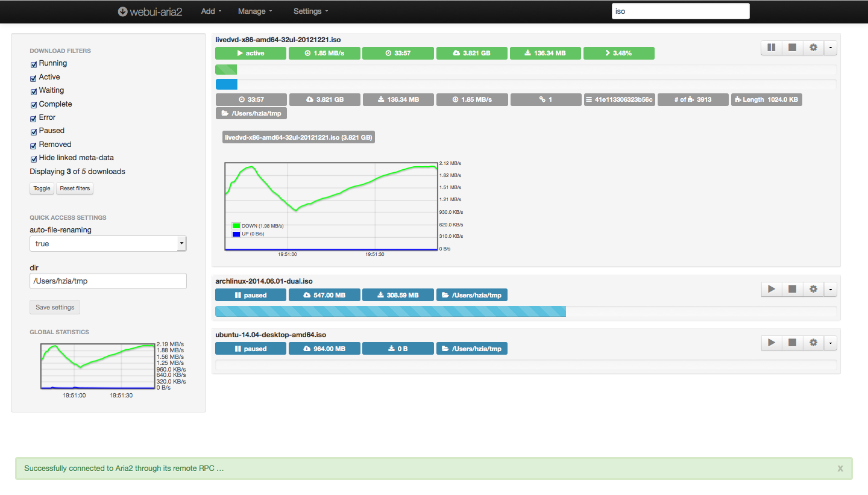Click the webui-aria2 logo icon
This screenshot has width=868, height=495.
pos(122,11)
